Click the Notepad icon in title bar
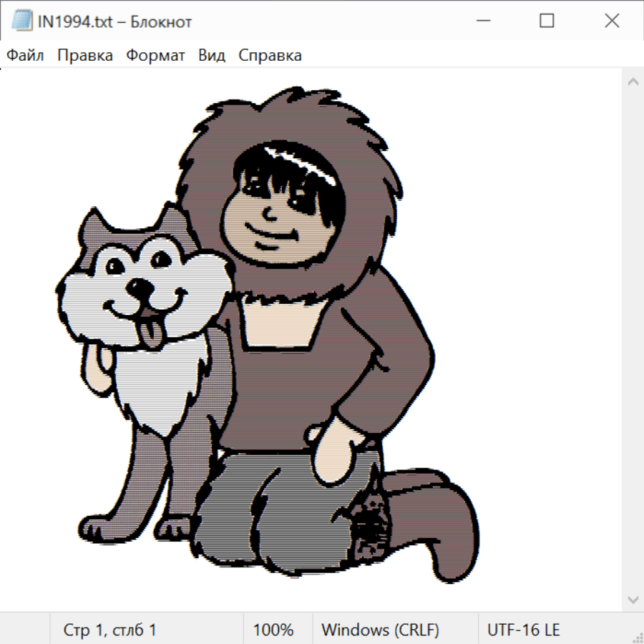The width and height of the screenshot is (644, 644). (21, 21)
